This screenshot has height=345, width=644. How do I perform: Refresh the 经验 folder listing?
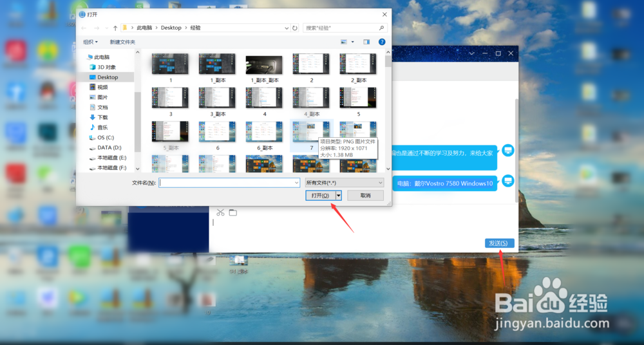[x=294, y=28]
